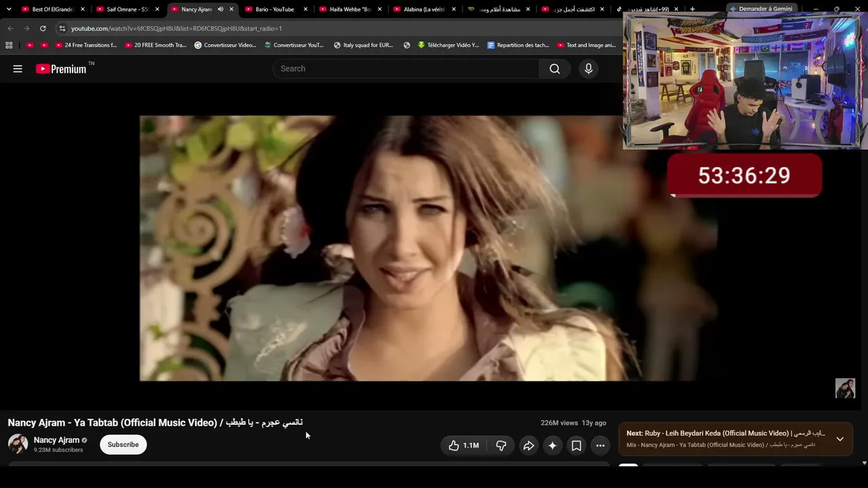868x488 pixels.
Task: Dislike the Ya Tabtab video
Action: (501, 445)
